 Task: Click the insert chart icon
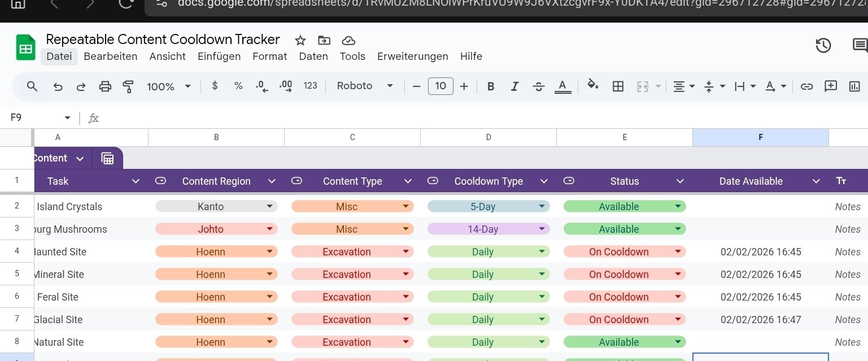(854, 86)
